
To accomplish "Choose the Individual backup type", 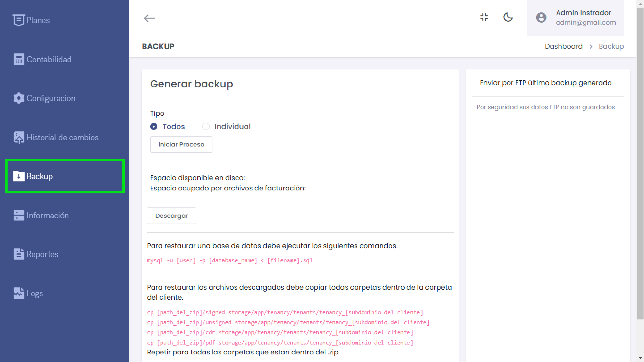I will (206, 127).
